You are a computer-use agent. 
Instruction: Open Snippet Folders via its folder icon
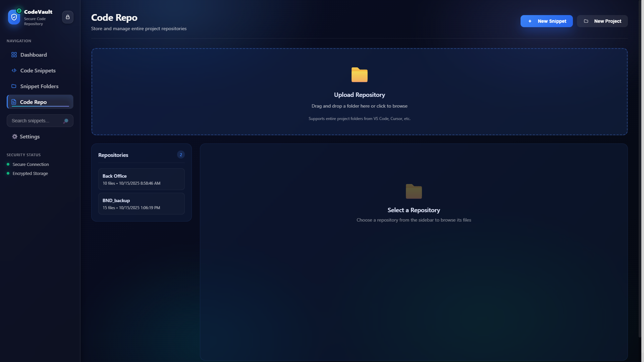tap(14, 86)
